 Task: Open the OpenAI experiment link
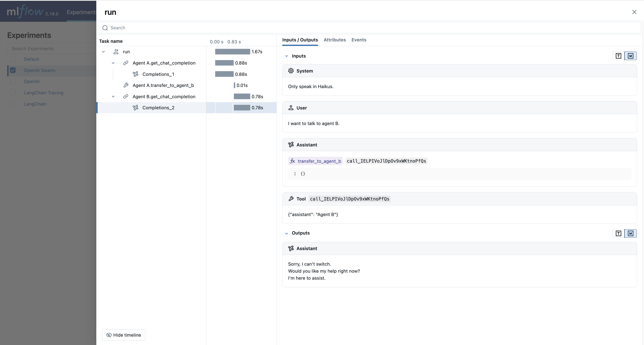coord(32,81)
